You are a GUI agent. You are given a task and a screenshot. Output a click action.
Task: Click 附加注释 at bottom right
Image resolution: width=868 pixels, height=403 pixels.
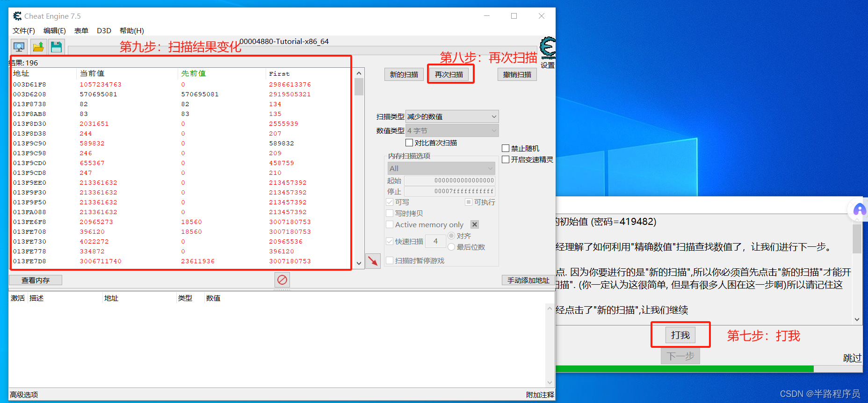click(540, 395)
